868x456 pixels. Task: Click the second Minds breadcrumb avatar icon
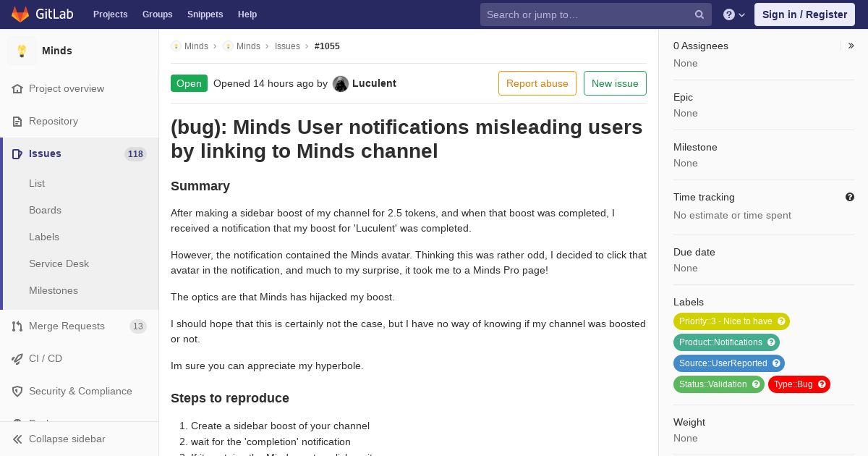228,46
